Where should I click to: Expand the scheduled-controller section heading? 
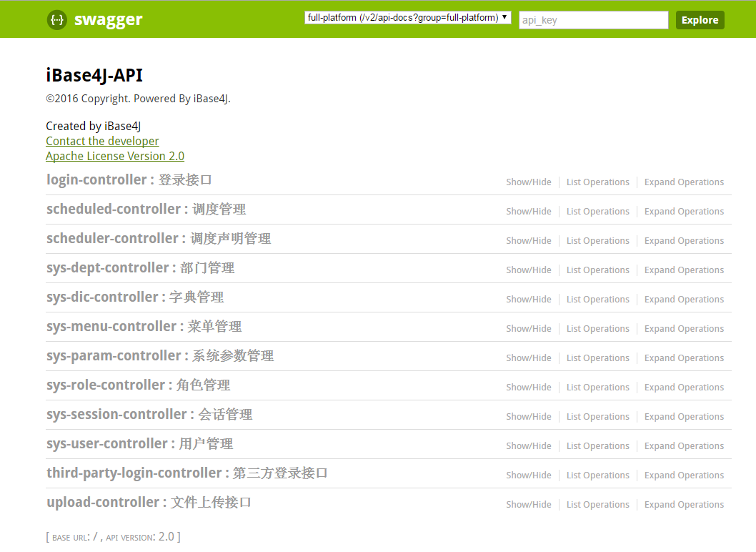click(x=146, y=210)
